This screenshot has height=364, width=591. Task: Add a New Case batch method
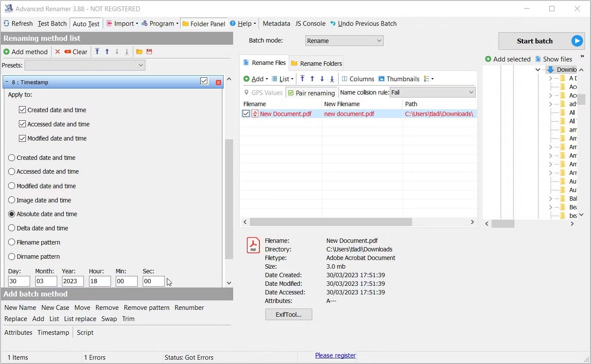(55, 308)
